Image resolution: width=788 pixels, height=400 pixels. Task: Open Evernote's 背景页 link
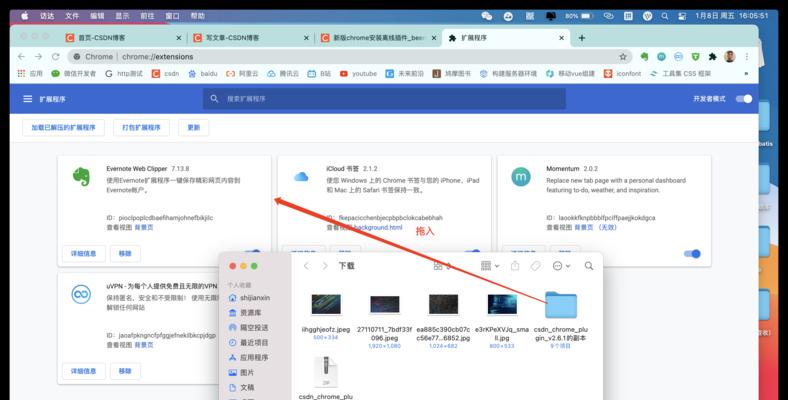point(144,228)
